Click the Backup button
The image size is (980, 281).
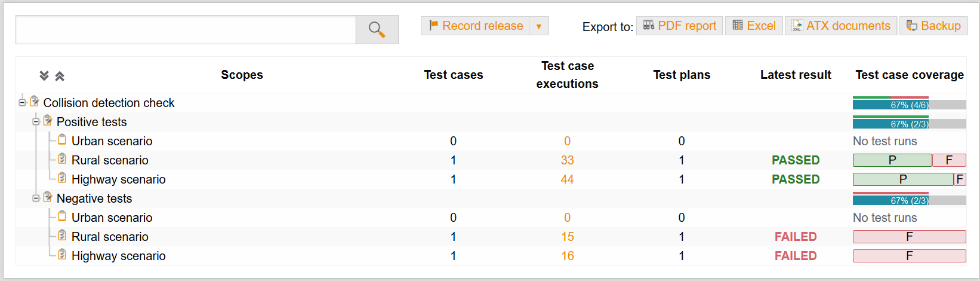pyautogui.click(x=933, y=26)
